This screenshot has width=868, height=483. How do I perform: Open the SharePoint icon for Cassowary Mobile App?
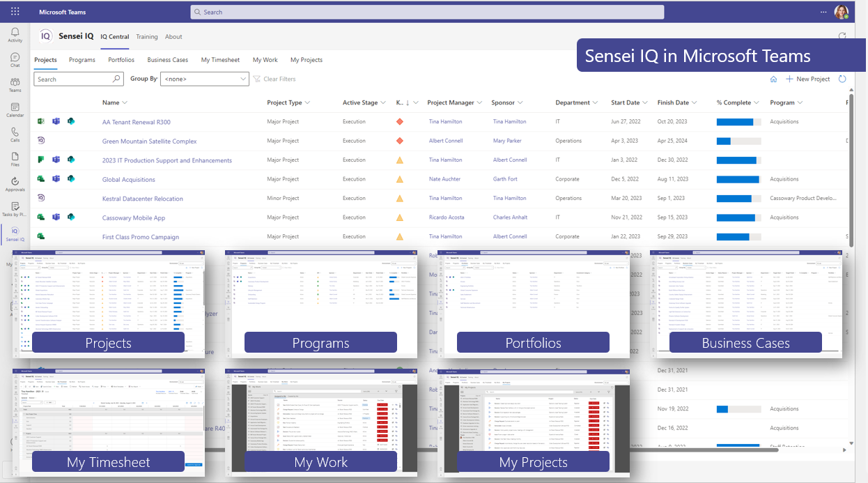point(70,217)
